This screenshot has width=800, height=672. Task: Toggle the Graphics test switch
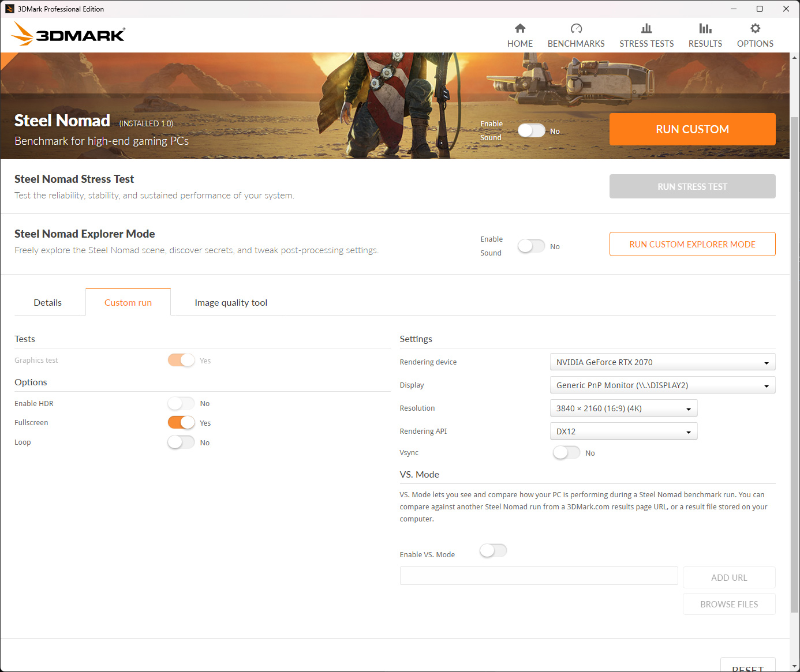[x=181, y=360]
